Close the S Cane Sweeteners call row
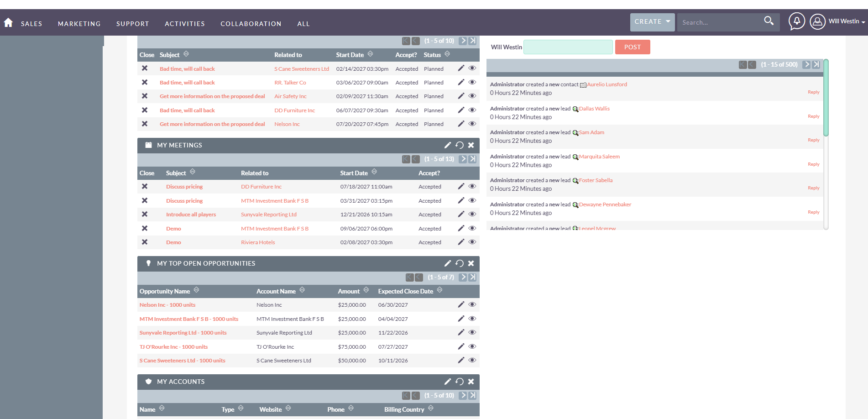Viewport: 868px width, 419px height. point(144,68)
